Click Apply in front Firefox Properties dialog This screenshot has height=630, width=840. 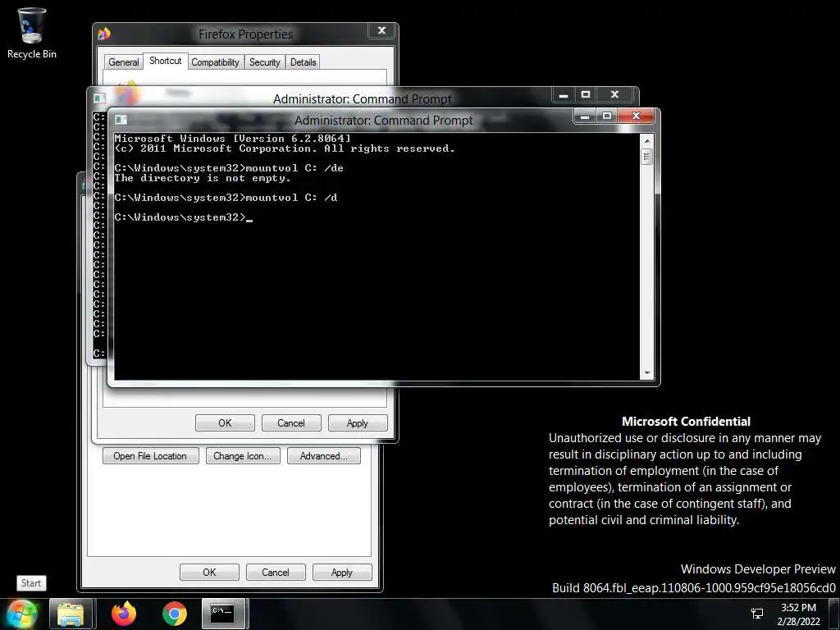click(x=358, y=422)
